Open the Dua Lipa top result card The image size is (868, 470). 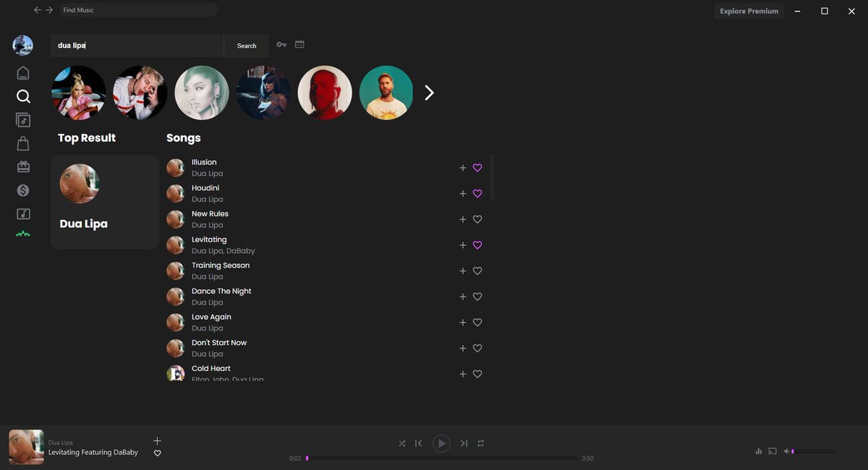(x=105, y=202)
